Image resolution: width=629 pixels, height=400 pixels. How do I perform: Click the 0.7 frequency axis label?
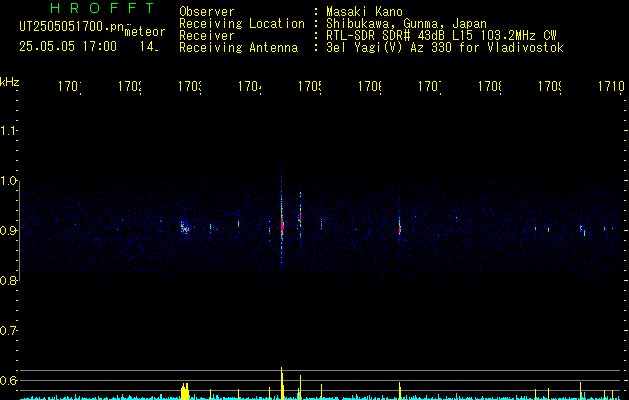(9, 331)
